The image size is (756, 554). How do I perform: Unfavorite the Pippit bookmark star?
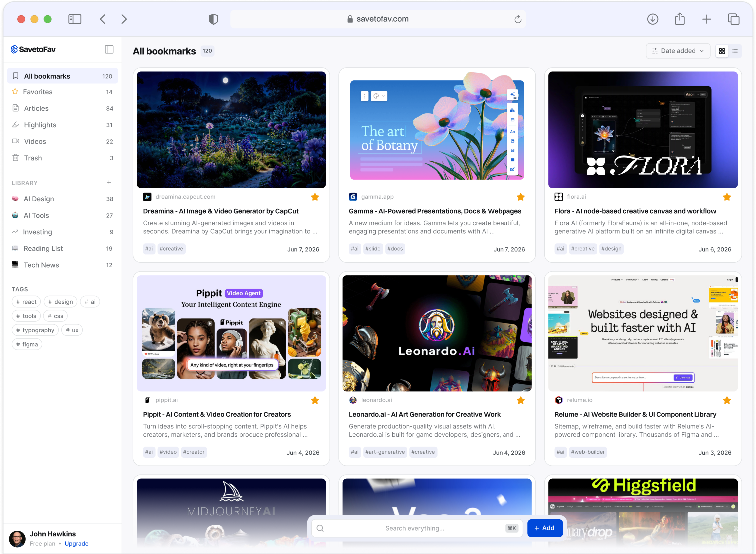315,400
